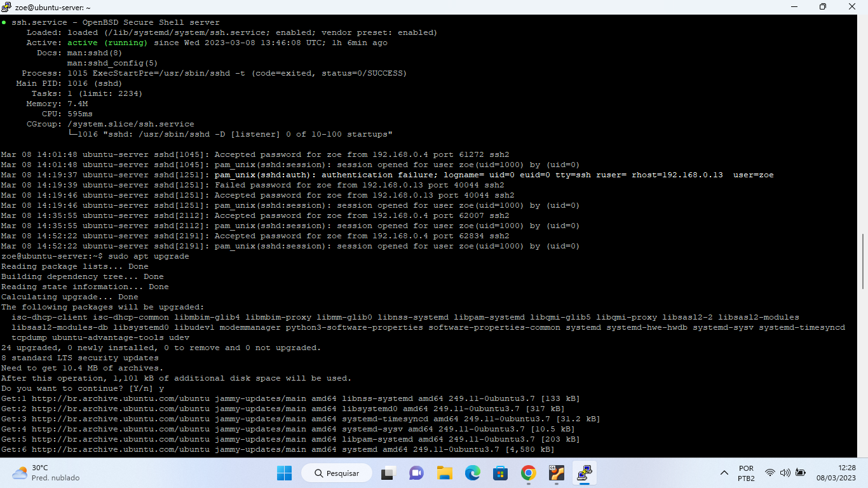The height and width of the screenshot is (488, 868).
Task: Open Task View from the taskbar
Action: click(388, 473)
